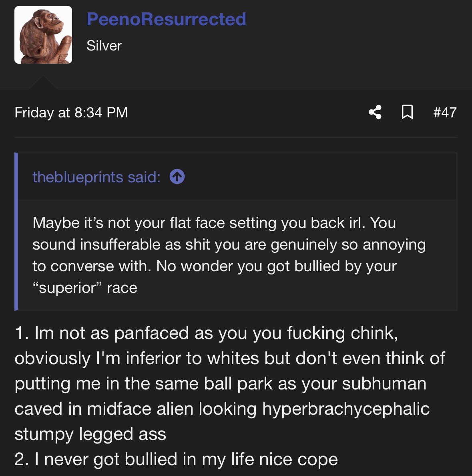Jump to theblueprints' original post via arrow icon
Viewport: 472px width, 476px height.
[x=177, y=177]
